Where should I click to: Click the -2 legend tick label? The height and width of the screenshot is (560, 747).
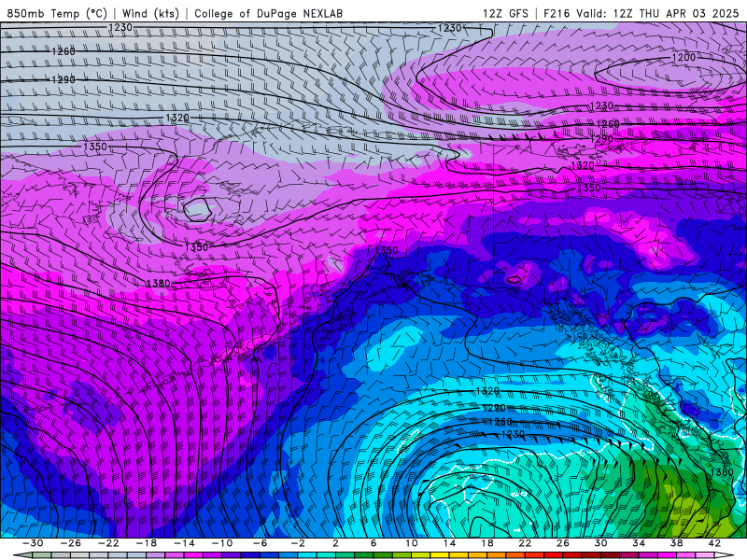298,543
